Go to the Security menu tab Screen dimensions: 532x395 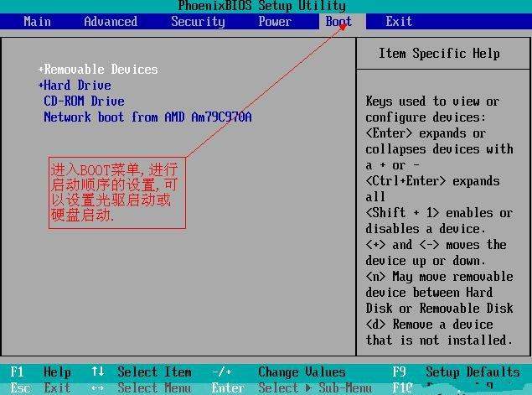(x=198, y=22)
